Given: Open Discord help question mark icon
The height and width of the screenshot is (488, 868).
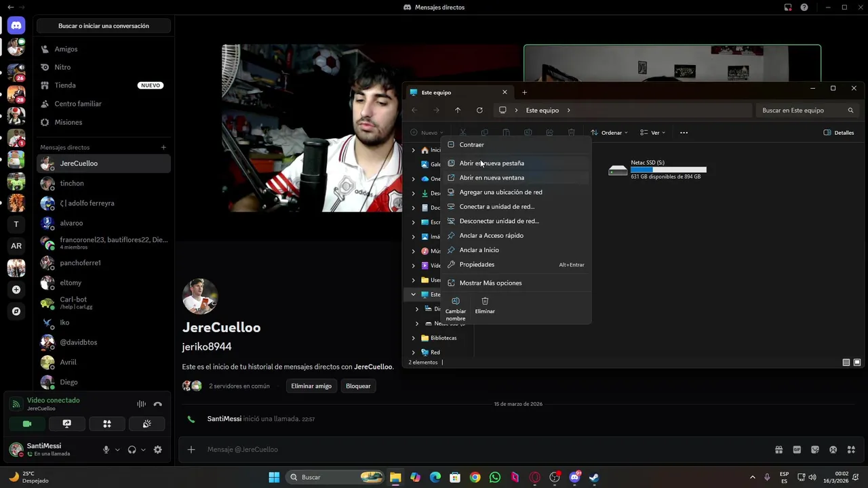Looking at the screenshot, I should (804, 7).
